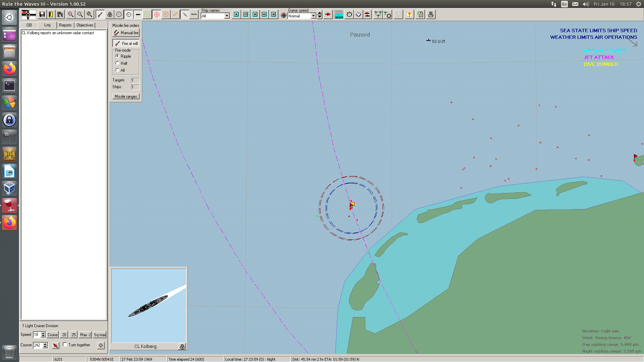Image resolution: width=644 pixels, height=362 pixels.
Task: Open the Ship names dropdown
Action: (227, 16)
